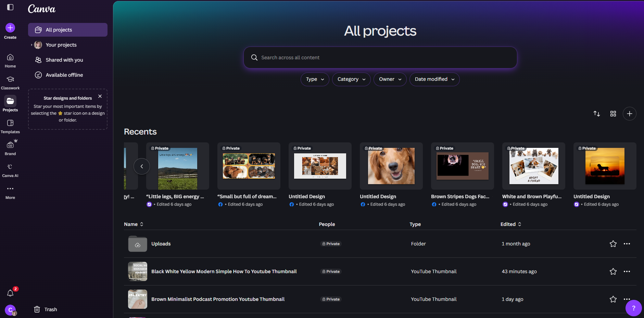Click "1 day ago" edited time
The height and width of the screenshot is (318, 644).
pyautogui.click(x=513, y=299)
